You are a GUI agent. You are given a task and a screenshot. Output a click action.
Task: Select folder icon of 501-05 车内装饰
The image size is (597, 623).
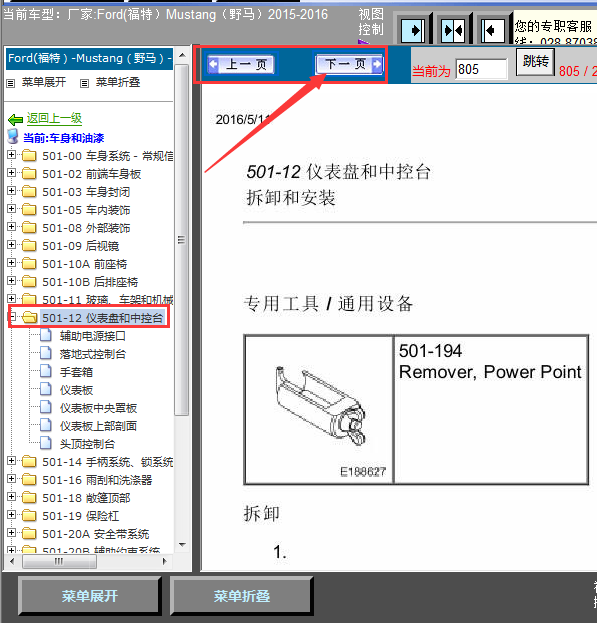pos(29,209)
